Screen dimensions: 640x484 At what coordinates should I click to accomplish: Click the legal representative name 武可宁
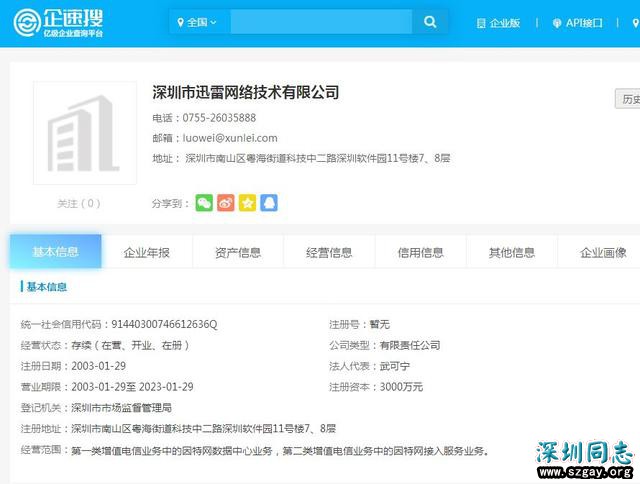pos(395,366)
